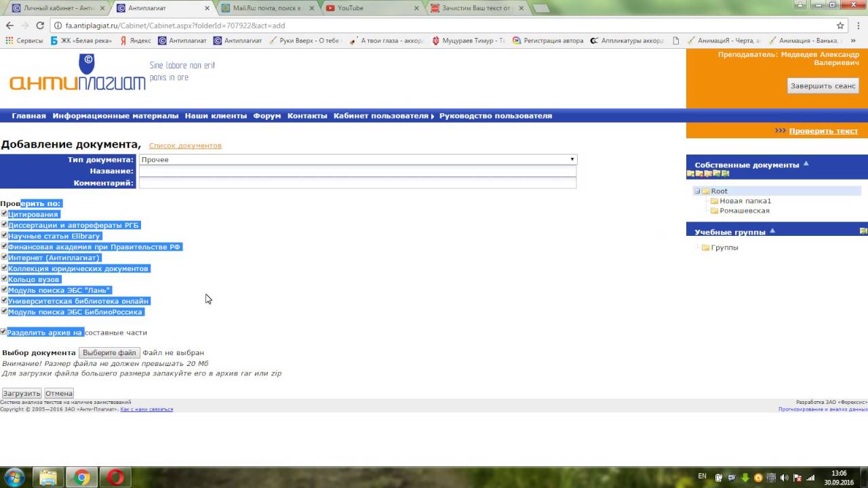
Task: Reload the page with the browser refresh icon
Action: point(40,26)
